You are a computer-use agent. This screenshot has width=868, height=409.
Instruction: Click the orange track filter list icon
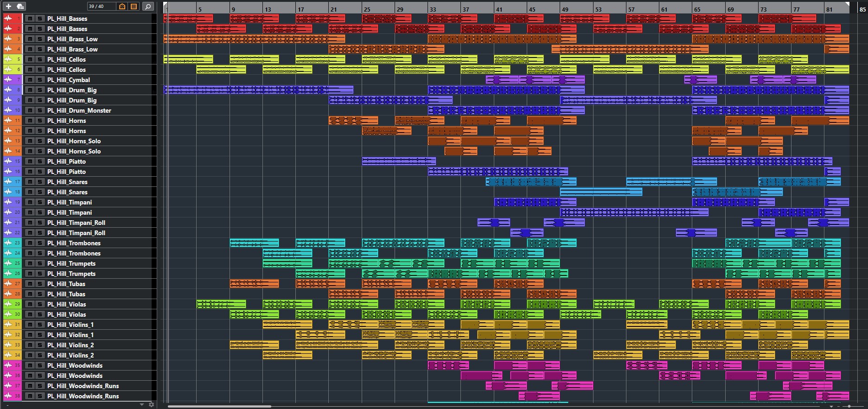tap(134, 6)
